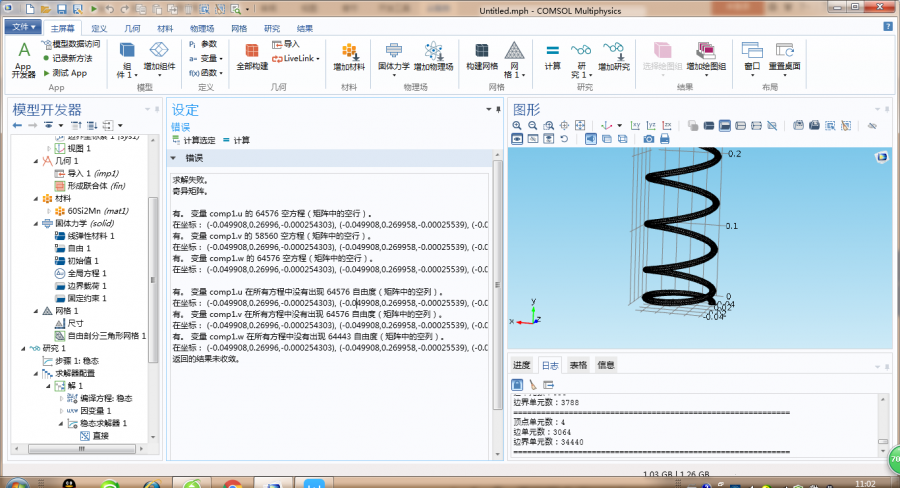Toggle the hide-selected eye icon at toolbar end
The width and height of the screenshot is (900, 488).
coord(872,125)
